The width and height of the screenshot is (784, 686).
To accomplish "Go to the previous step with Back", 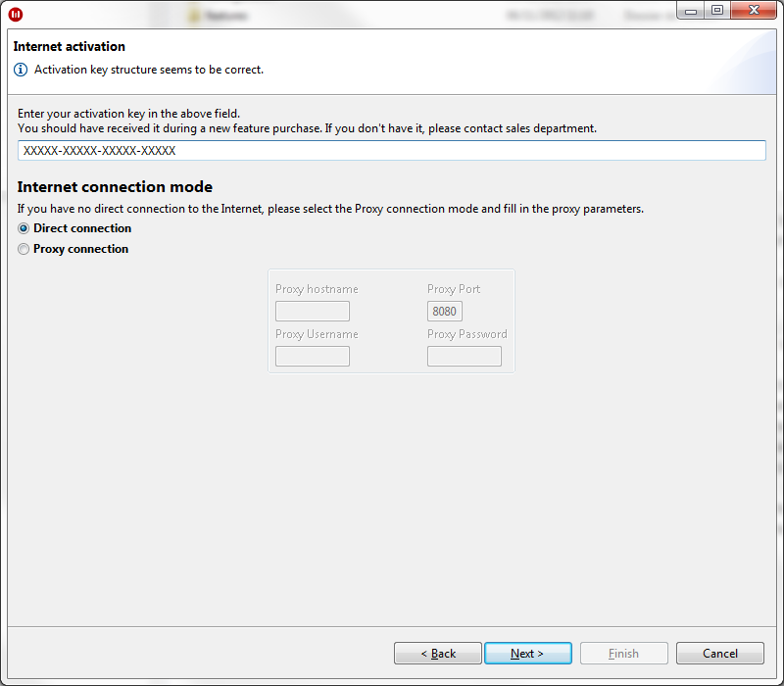I will coord(438,653).
